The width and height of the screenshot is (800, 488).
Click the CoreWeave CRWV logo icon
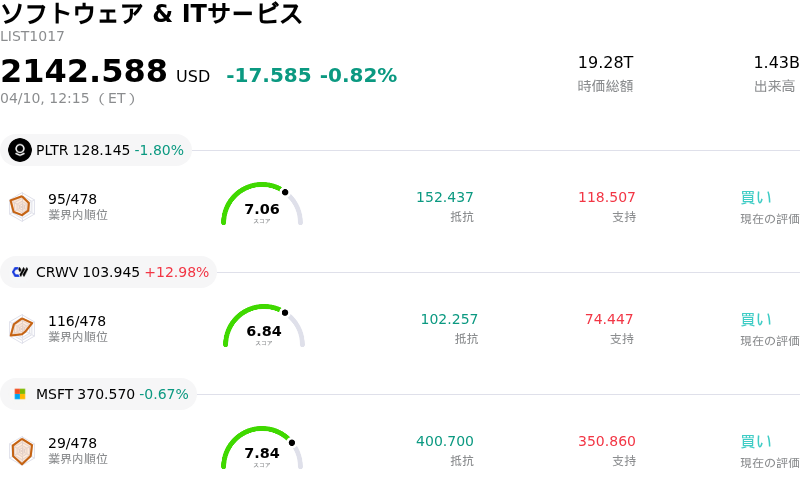(20, 272)
